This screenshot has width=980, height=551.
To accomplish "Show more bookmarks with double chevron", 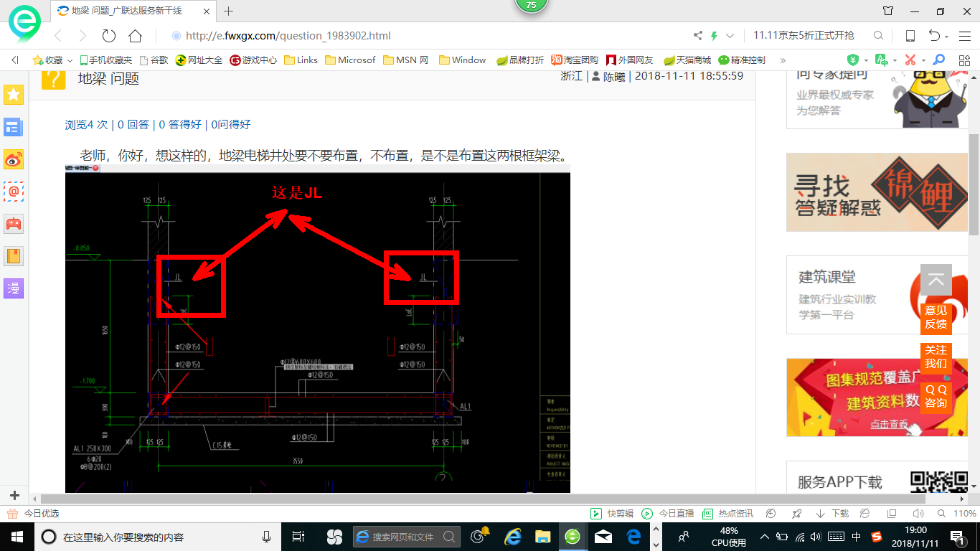I will tap(783, 60).
